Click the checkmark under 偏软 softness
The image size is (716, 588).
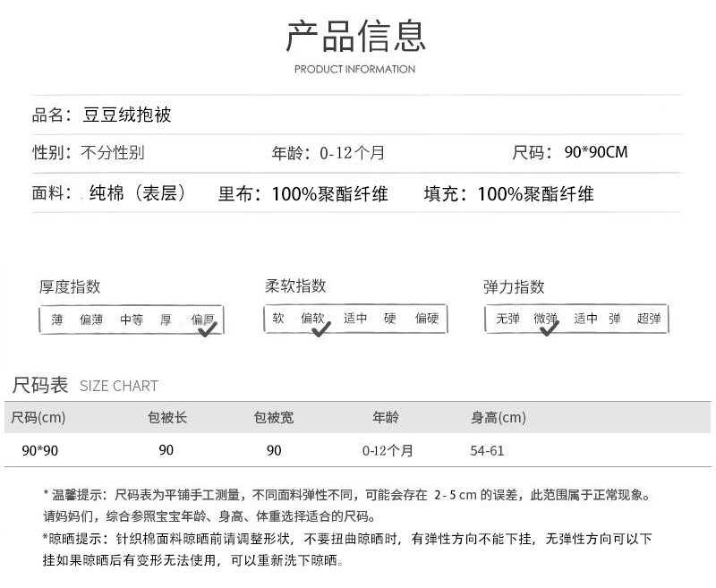(x=321, y=329)
